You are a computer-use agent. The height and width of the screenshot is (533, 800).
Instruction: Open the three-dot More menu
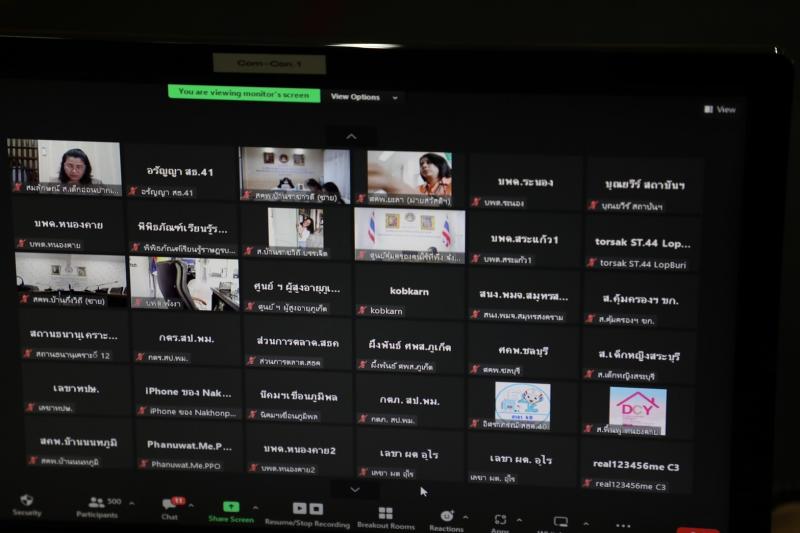coord(623,525)
